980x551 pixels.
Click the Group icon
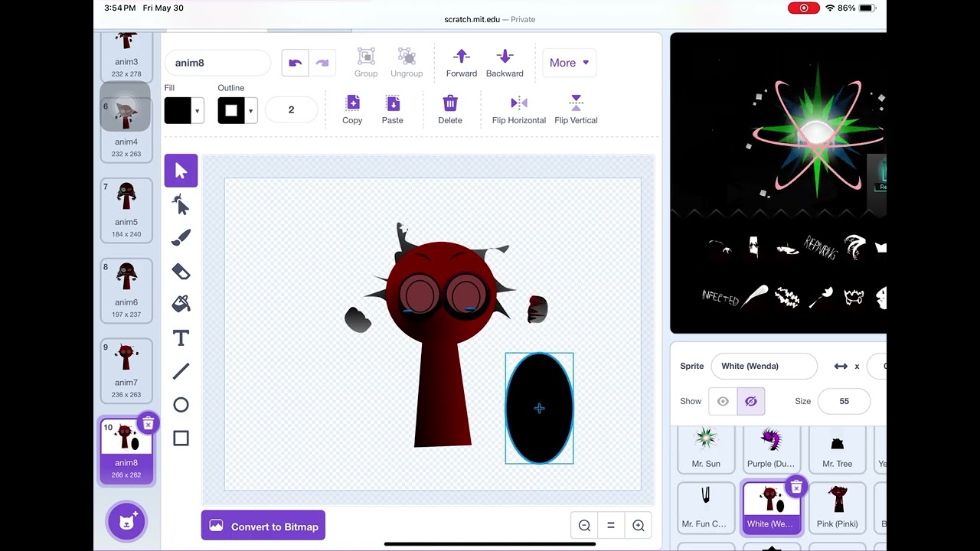tap(366, 63)
